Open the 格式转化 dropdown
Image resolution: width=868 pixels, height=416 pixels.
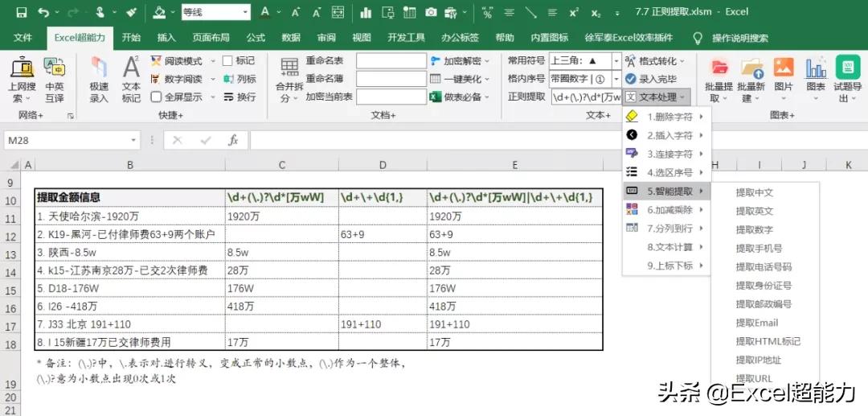655,61
